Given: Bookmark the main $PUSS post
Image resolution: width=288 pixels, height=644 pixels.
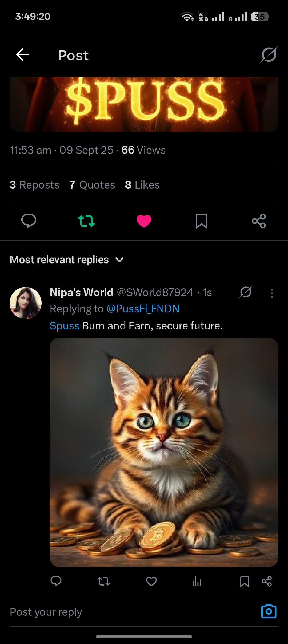Looking at the screenshot, I should click(202, 221).
